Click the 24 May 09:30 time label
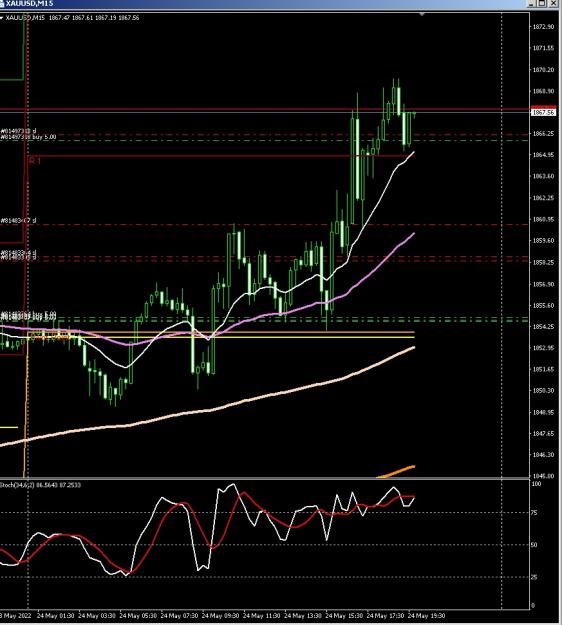This screenshot has height=625, width=562. (x=220, y=616)
